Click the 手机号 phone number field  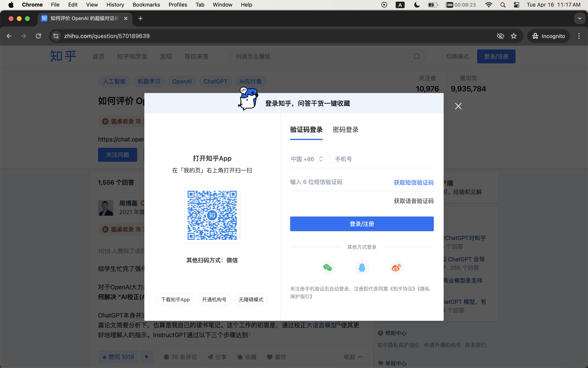coord(384,159)
